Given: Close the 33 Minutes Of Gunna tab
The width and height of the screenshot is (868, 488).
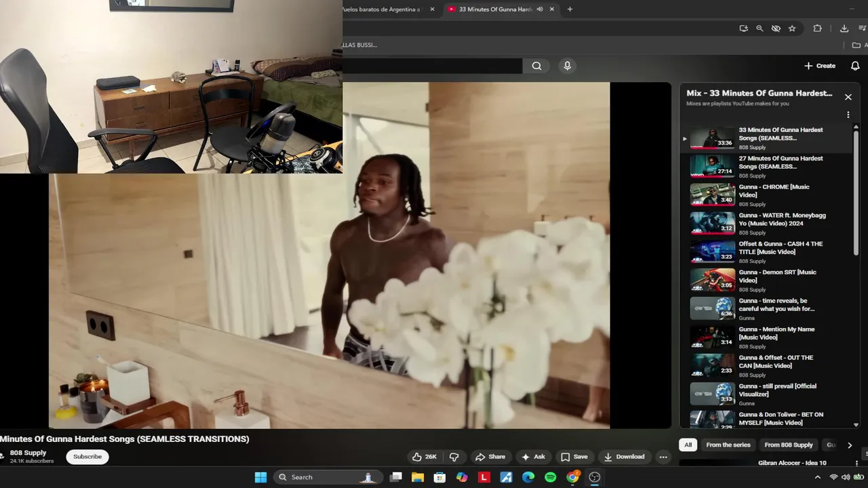Looking at the screenshot, I should pyautogui.click(x=552, y=9).
